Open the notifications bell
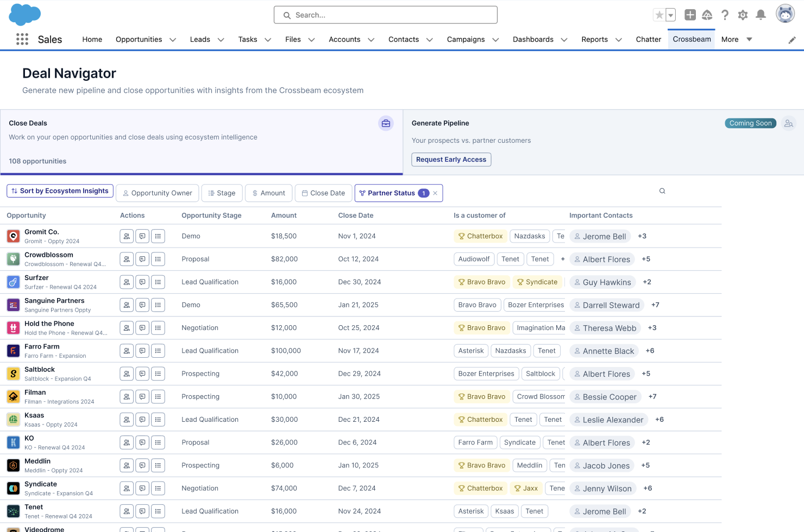 click(x=761, y=15)
